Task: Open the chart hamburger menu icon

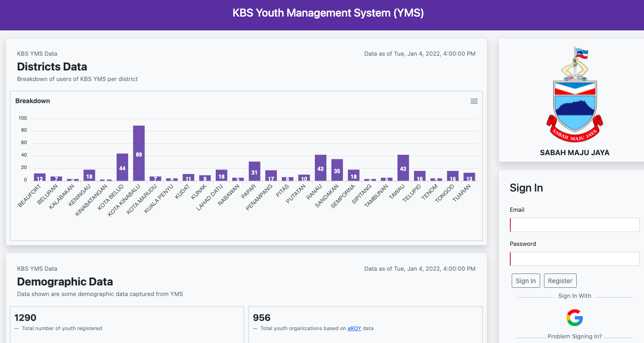Action: tap(474, 101)
